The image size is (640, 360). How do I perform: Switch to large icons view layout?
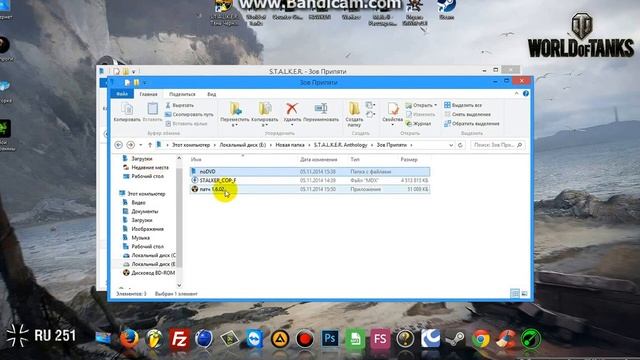[x=524, y=293]
